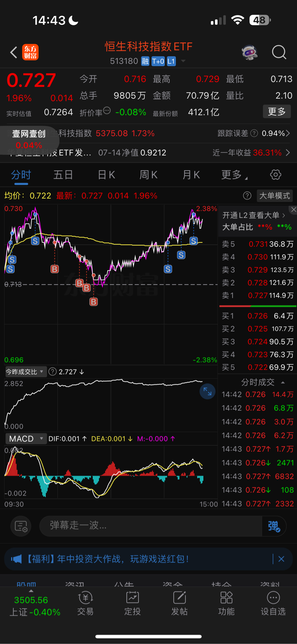The image size is (297, 644).
Task: Open 【福利】年中投资大作战 banner link
Action: [108, 559]
